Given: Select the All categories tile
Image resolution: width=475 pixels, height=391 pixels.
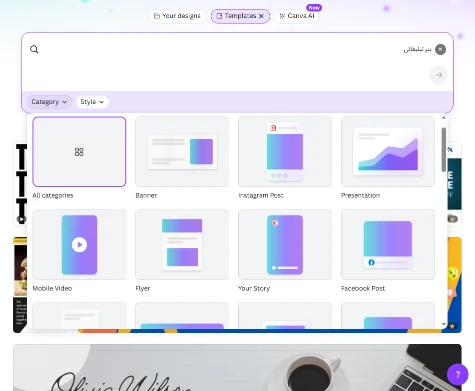Looking at the screenshot, I should click(x=79, y=152).
